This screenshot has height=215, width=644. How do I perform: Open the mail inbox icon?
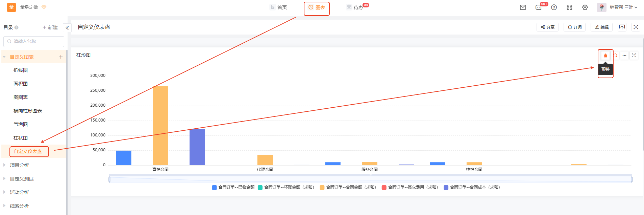[523, 7]
